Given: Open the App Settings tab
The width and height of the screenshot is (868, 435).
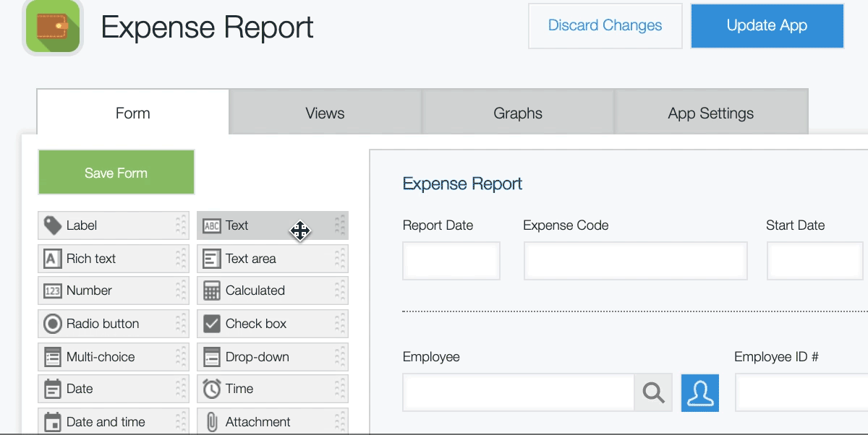Looking at the screenshot, I should pyautogui.click(x=710, y=113).
